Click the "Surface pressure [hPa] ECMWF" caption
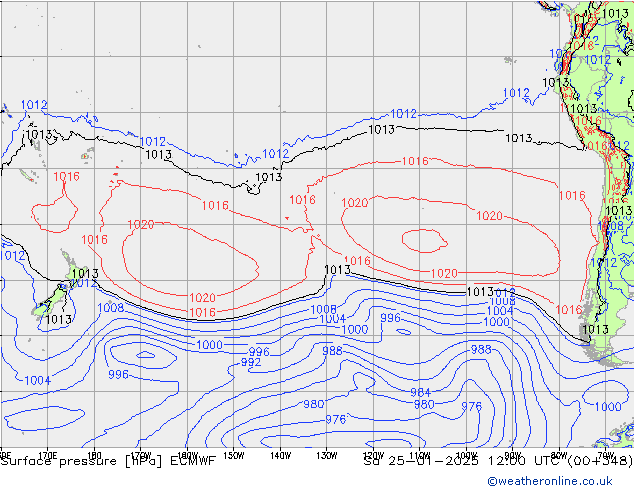Screen dimensions: 634x490 108,461
